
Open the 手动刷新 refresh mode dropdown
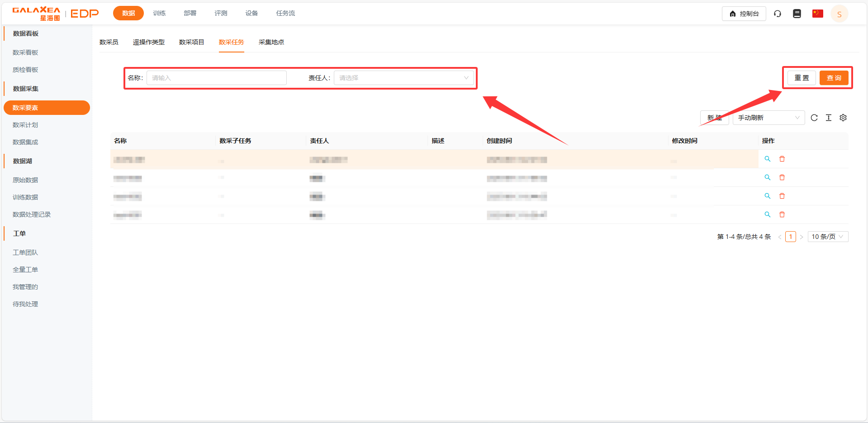768,118
